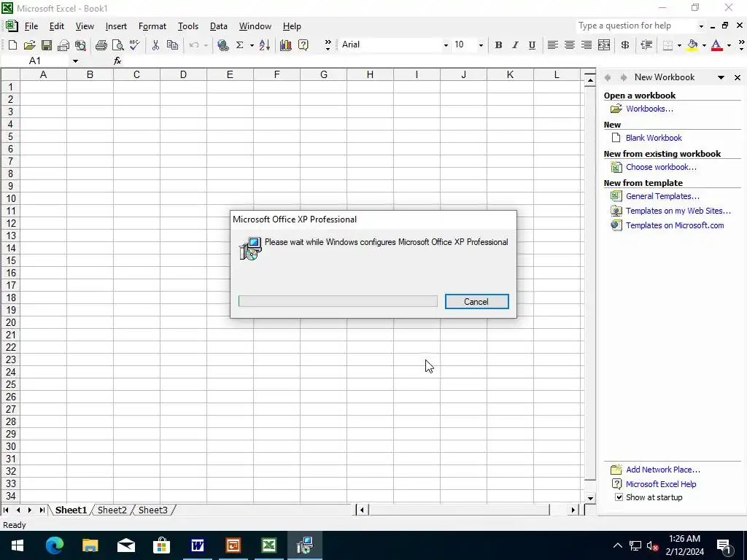Image resolution: width=747 pixels, height=560 pixels.
Task: Open the font name dropdown arrow
Action: (x=446, y=44)
